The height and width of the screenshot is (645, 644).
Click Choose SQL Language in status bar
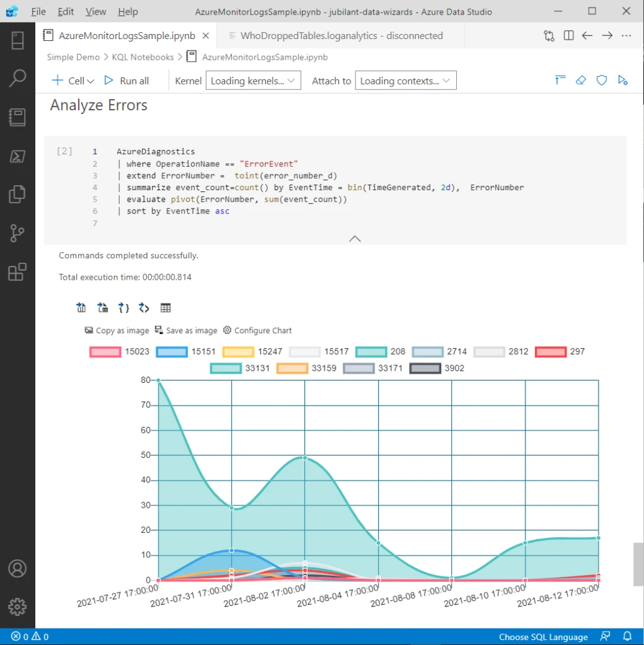point(543,637)
